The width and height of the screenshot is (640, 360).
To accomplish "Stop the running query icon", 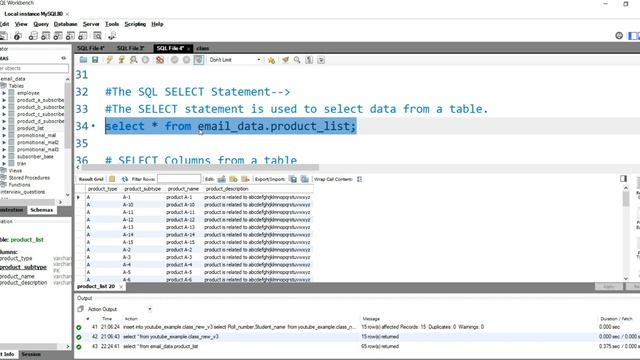I will point(145,60).
